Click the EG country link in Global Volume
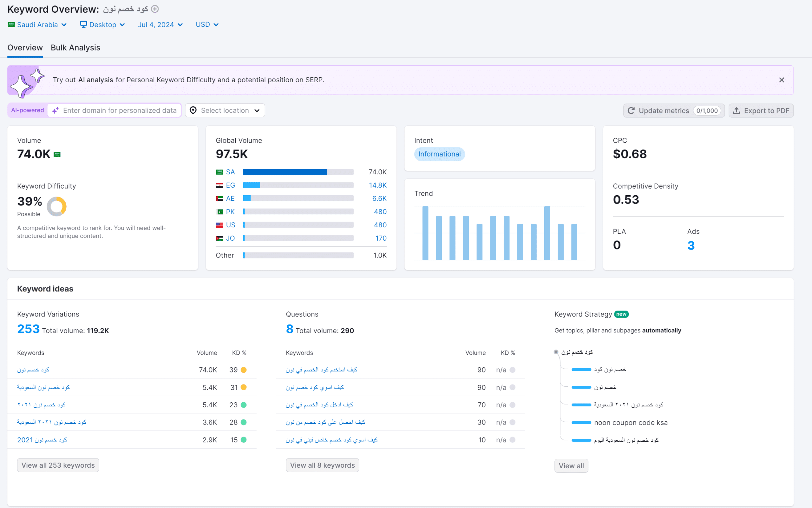 coord(230,185)
